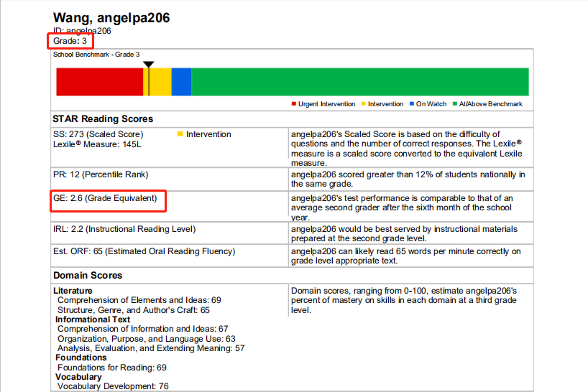Click the Vocabulary domain heading
The height and width of the screenshot is (392, 588).
tap(78, 377)
